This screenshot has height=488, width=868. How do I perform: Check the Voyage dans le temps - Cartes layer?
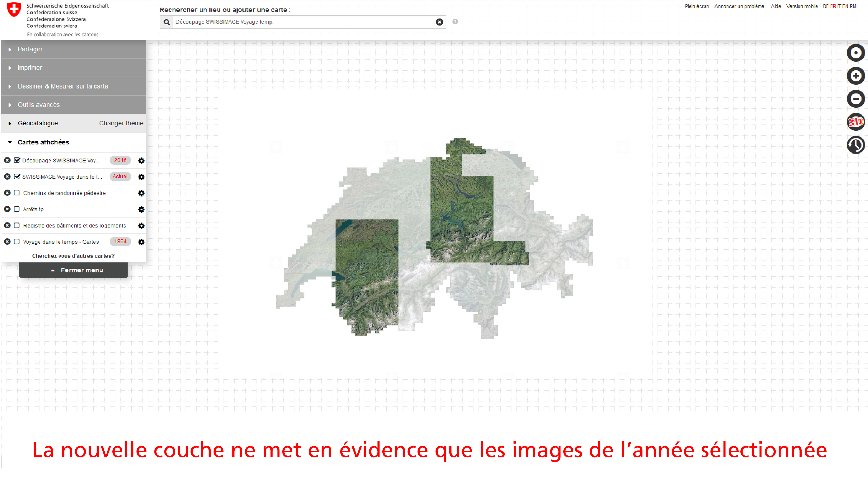pyautogui.click(x=16, y=241)
